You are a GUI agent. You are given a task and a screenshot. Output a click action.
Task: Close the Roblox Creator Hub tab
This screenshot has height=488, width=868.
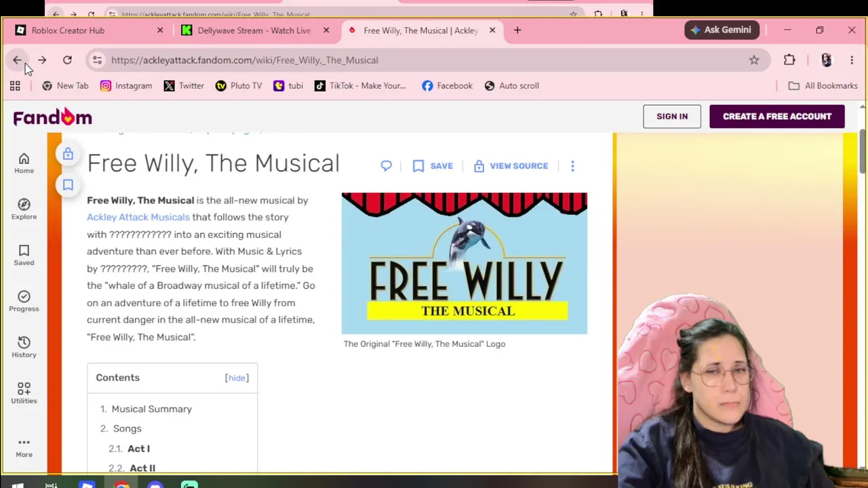[160, 30]
